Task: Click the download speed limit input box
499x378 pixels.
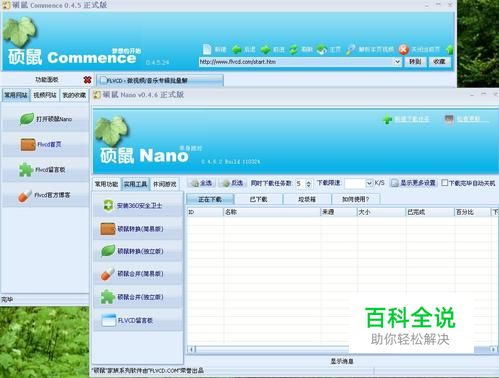Action: pos(355,183)
